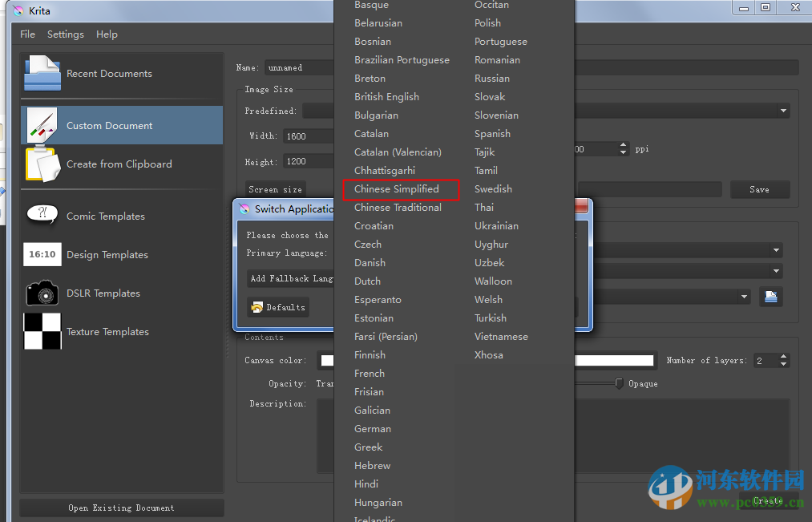The width and height of the screenshot is (812, 522).
Task: Click the Opaque opacity slider handle
Action: (x=617, y=383)
